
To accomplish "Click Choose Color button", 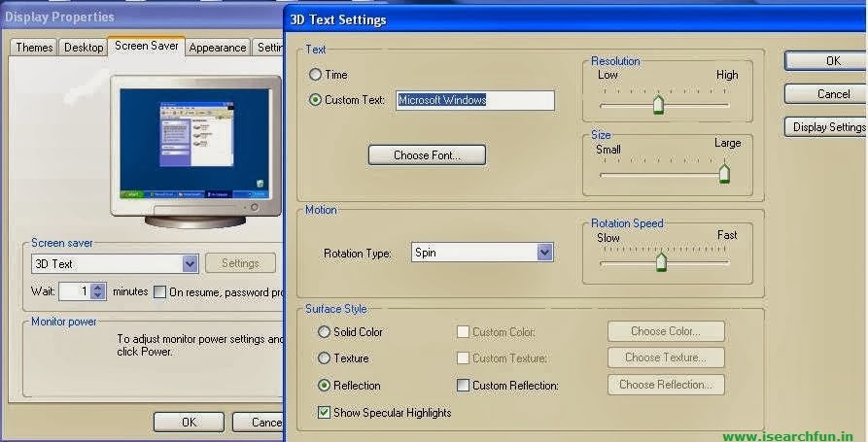I will [666, 331].
